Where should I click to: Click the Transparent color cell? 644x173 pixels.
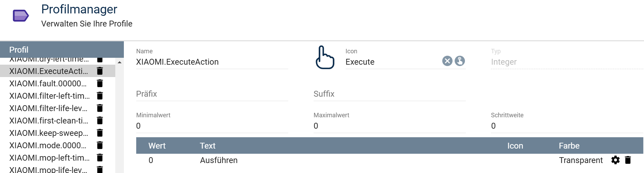click(x=581, y=160)
